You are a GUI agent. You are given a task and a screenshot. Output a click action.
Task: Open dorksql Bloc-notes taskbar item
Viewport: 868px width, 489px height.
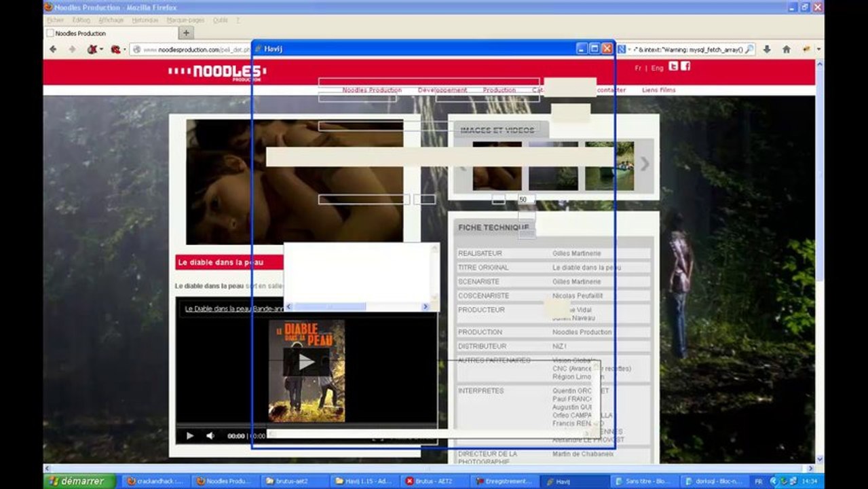click(714, 481)
